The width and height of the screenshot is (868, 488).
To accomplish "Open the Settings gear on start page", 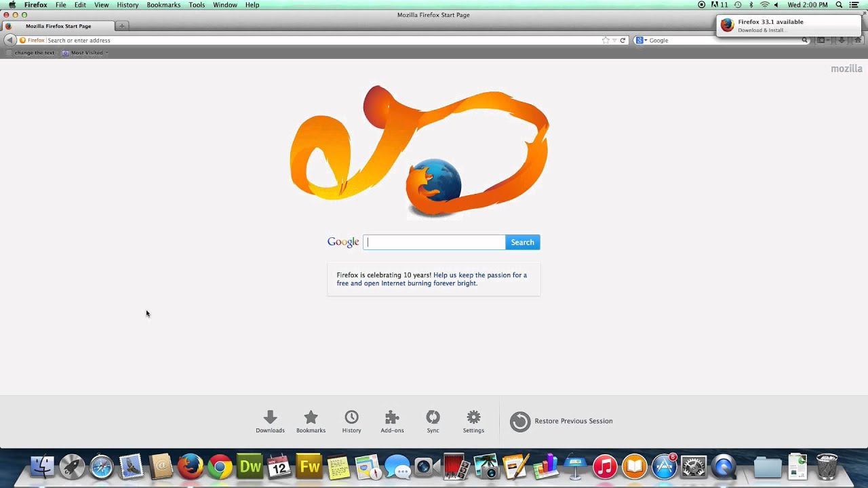I will coord(473,422).
